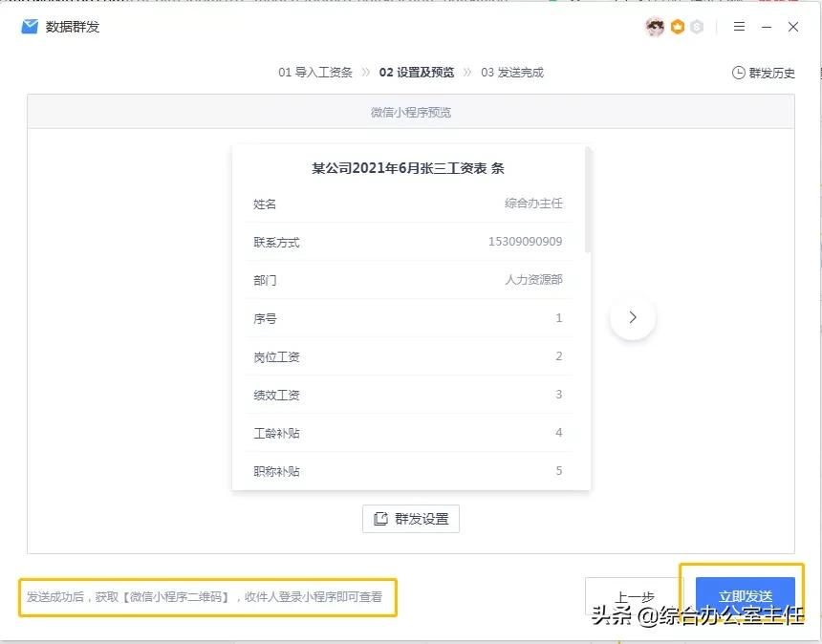Open the 群发设置 settings dialog

[410, 518]
